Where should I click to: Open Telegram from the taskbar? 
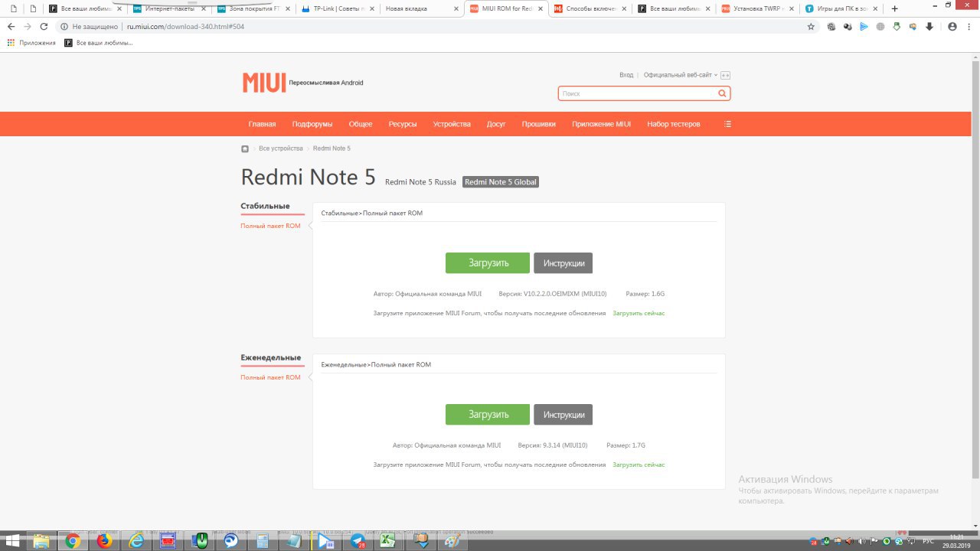[x=358, y=541]
